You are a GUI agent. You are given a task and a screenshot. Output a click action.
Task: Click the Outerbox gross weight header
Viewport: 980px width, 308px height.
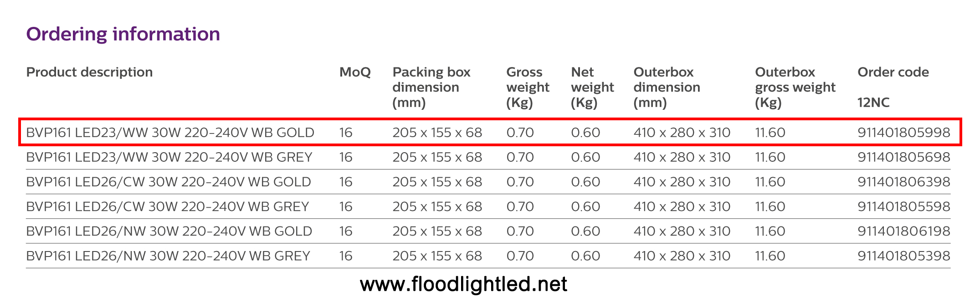tap(795, 87)
